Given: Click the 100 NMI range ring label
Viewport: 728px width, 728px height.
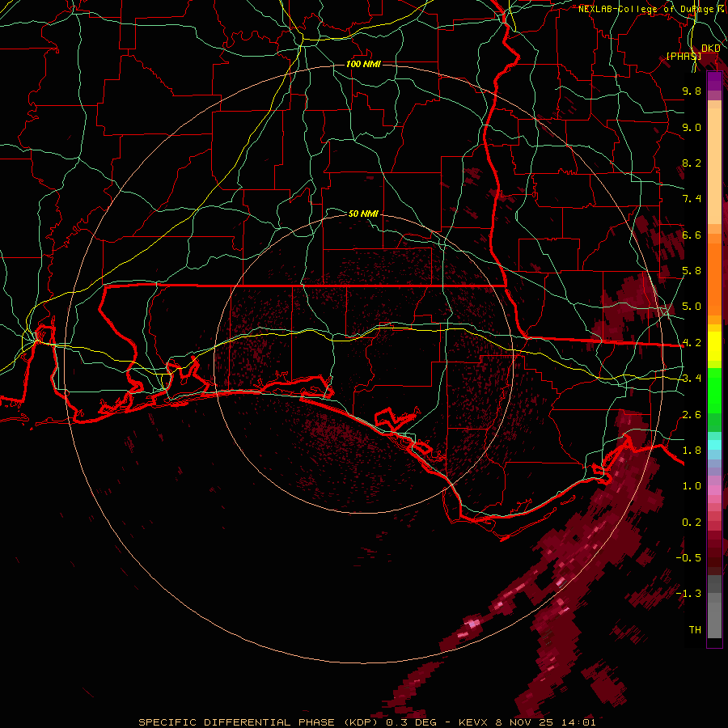Looking at the screenshot, I should click(363, 64).
